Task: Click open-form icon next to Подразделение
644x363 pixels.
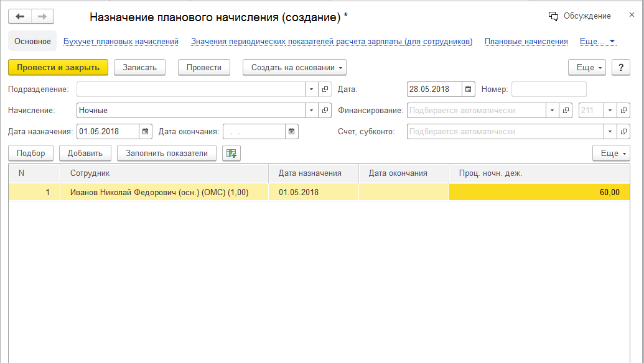Action: point(325,90)
